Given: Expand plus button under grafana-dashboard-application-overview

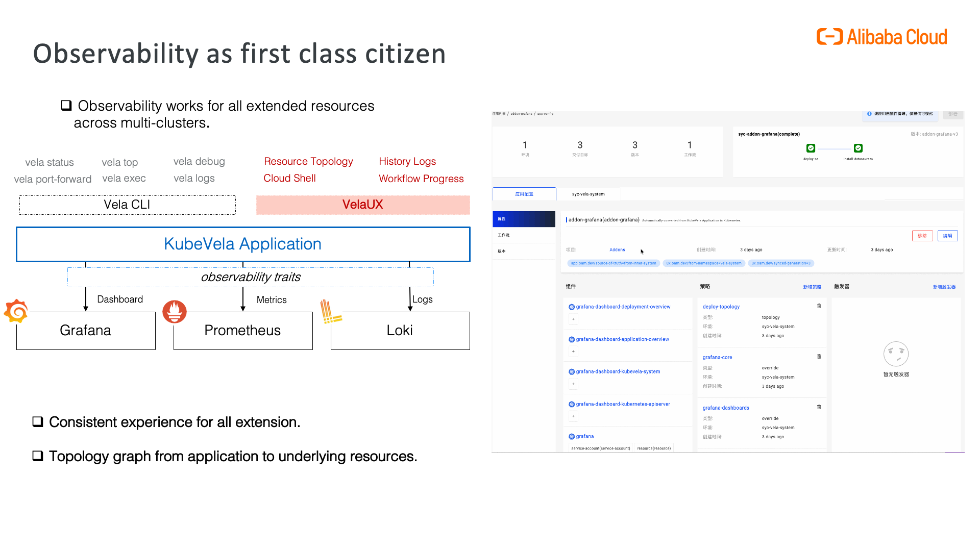Looking at the screenshot, I should click(573, 352).
